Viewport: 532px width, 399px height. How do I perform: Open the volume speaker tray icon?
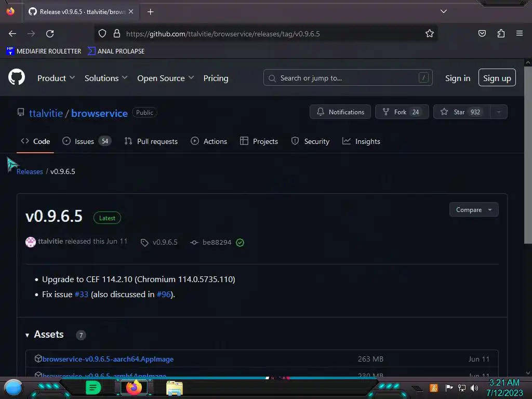tap(474, 388)
